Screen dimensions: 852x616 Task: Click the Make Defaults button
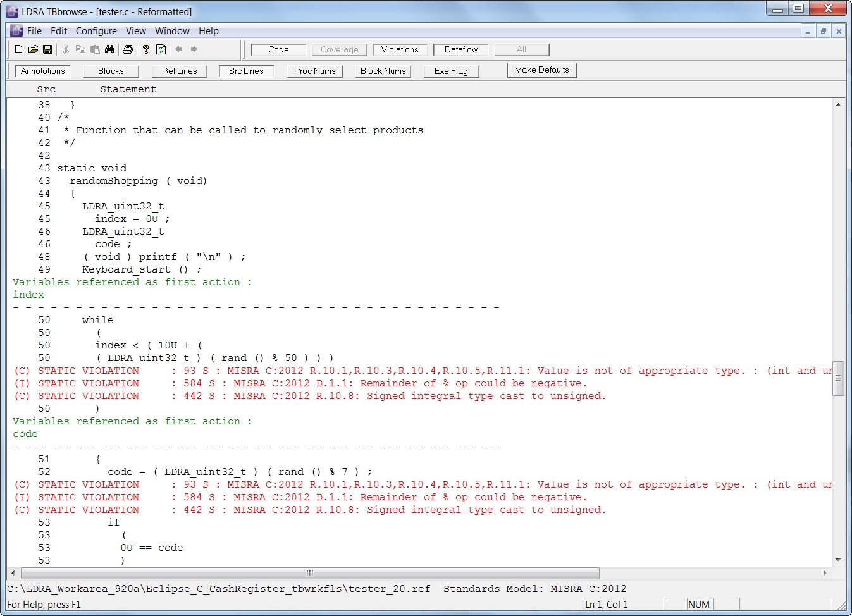pos(541,70)
